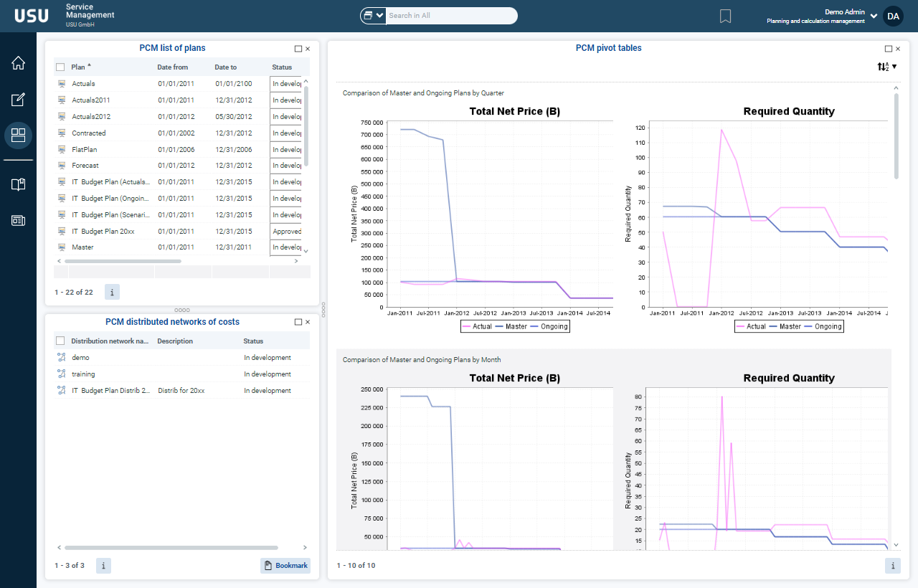Click the bookmark icon in top header
918x588 pixels.
click(x=725, y=16)
